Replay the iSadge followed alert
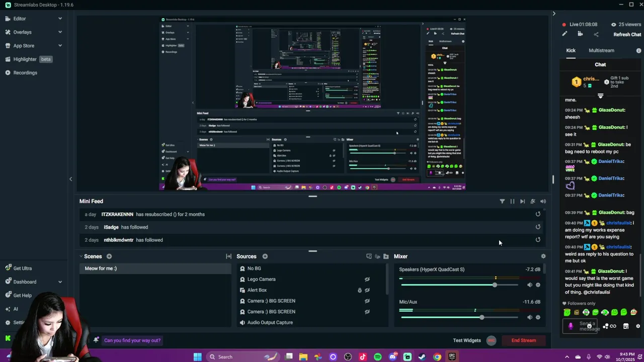 coord(538,227)
